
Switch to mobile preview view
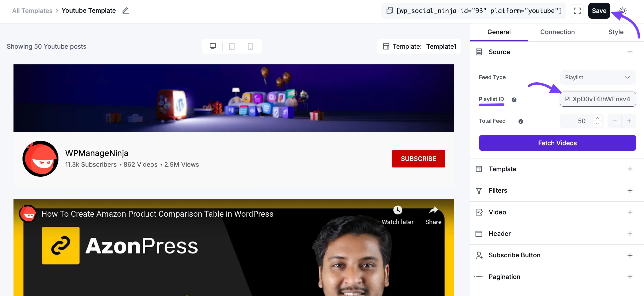[x=250, y=46]
